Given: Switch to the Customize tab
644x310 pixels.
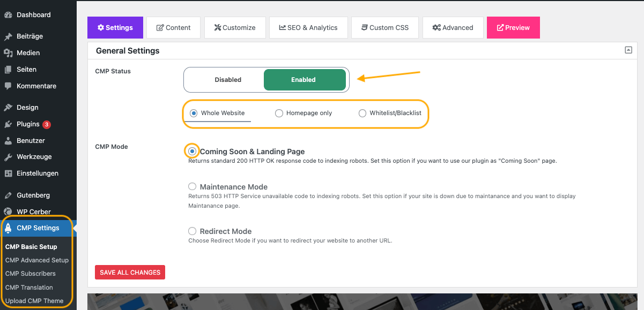Looking at the screenshot, I should [235, 28].
